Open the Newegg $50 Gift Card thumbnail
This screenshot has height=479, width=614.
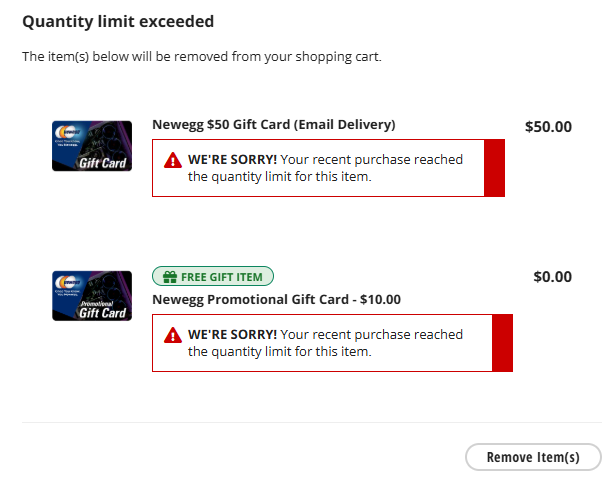coord(92,145)
